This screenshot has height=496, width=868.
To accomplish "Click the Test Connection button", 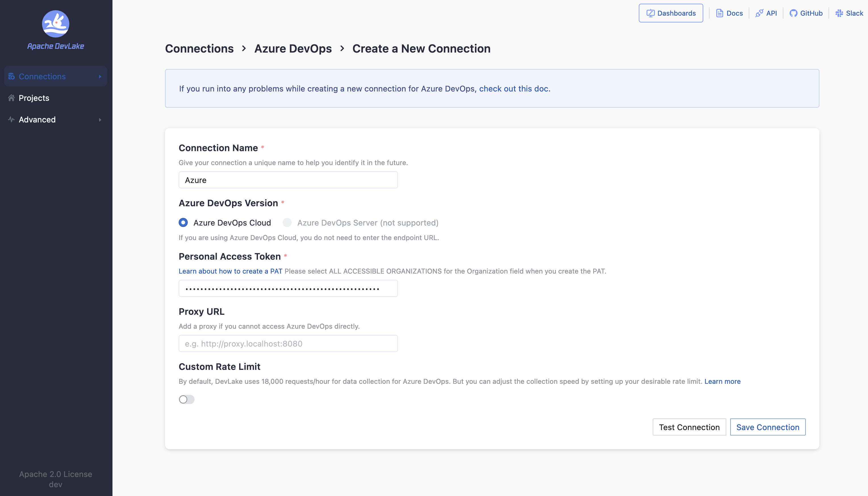I will point(689,427).
